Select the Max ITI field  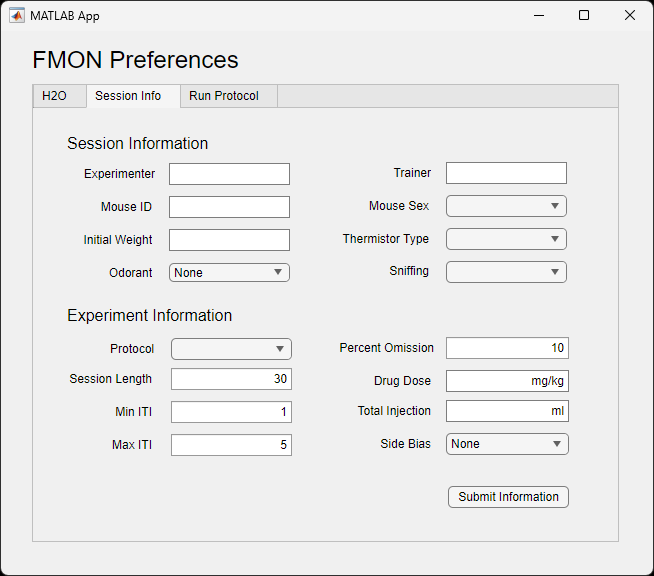pos(231,445)
